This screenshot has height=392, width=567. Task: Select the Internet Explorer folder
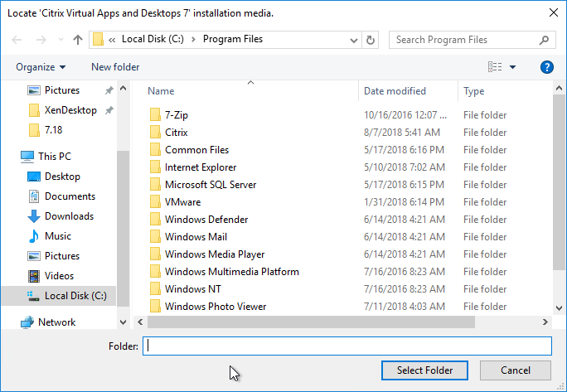(x=201, y=167)
